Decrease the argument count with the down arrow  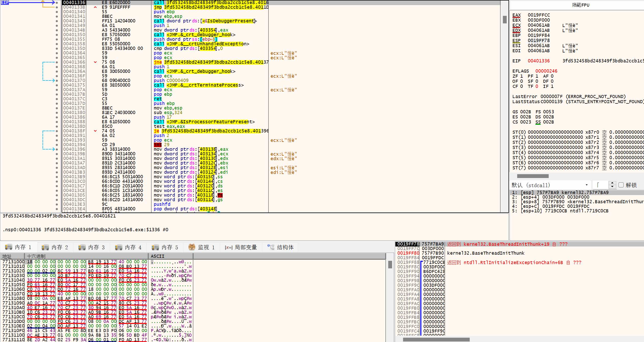(612, 187)
